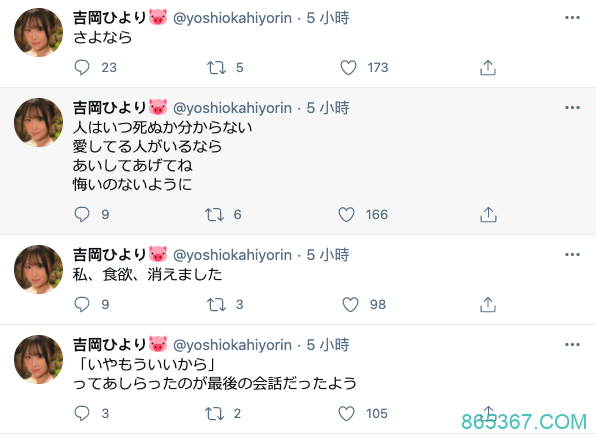This screenshot has height=437, width=596.
Task: Open more options on the さよなら tweet
Action: [572, 17]
